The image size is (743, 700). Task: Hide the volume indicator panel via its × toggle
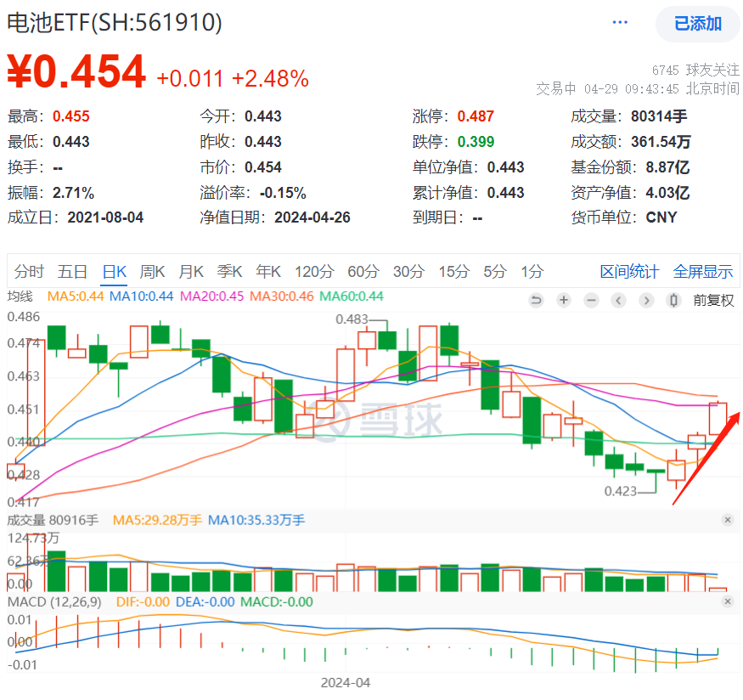[x=727, y=520]
